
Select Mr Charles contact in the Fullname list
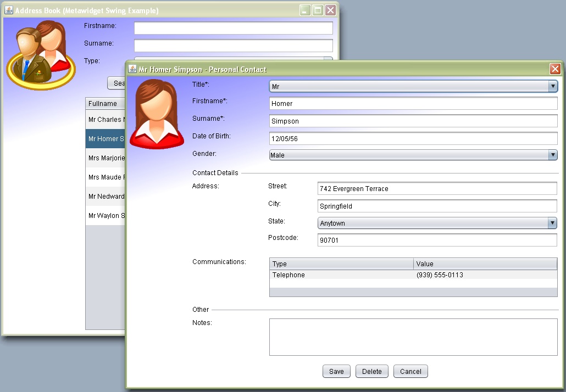pyautogui.click(x=106, y=120)
